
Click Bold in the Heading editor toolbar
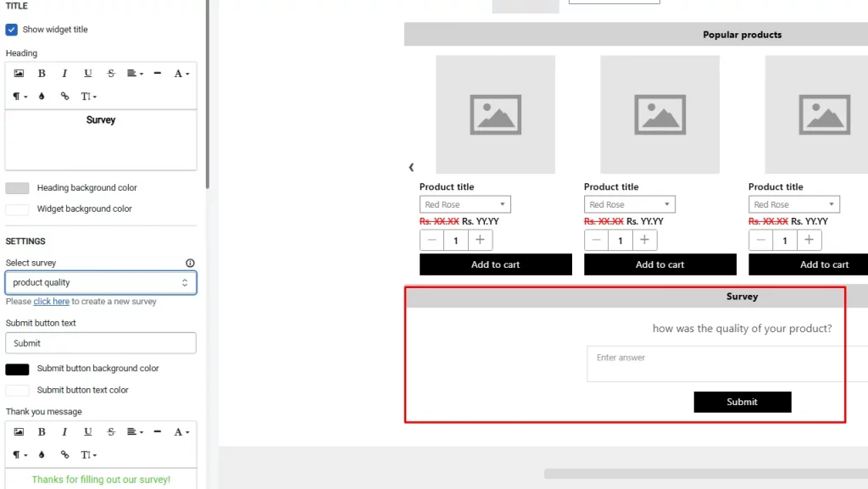[42, 74]
